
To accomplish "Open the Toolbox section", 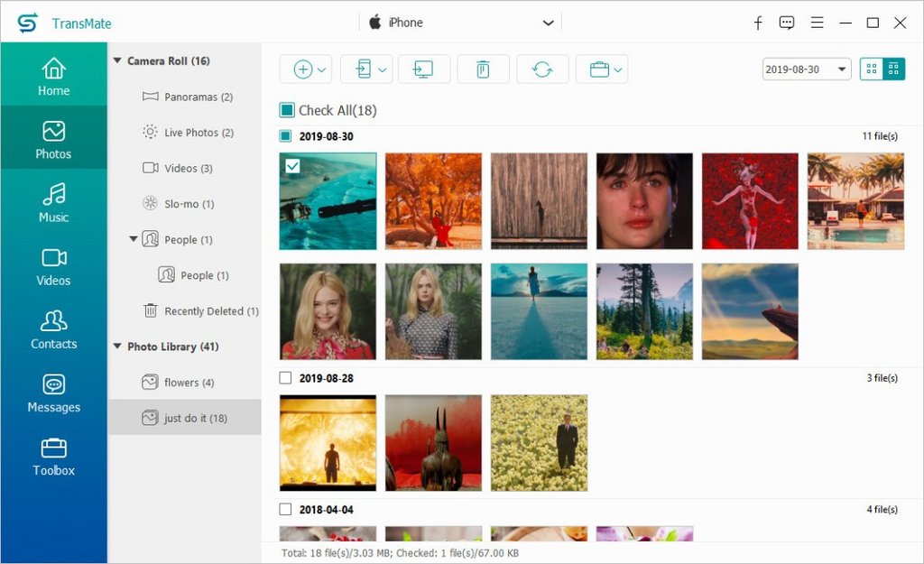I will [x=53, y=456].
